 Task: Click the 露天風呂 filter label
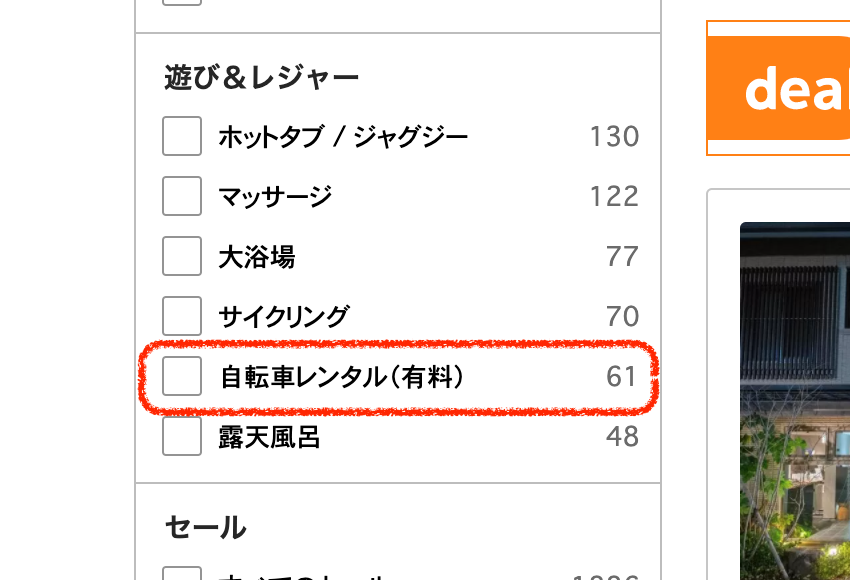[270, 437]
